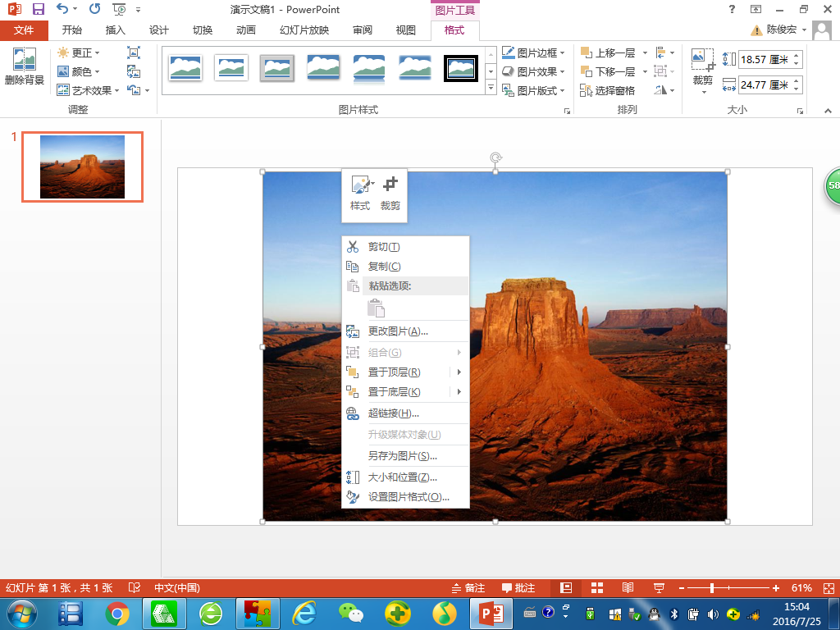
Task: Click language 中文(中国) in status bar
Action: pyautogui.click(x=177, y=587)
